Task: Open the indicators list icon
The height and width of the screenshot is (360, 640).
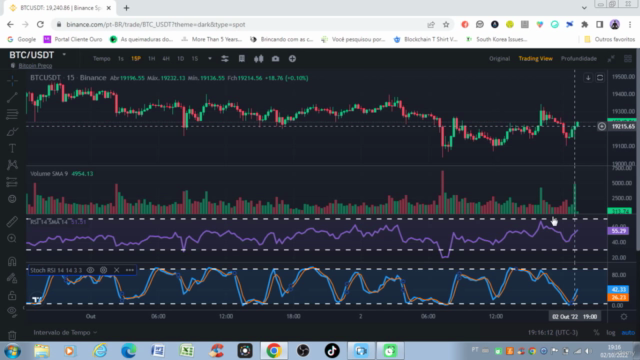Action: 242,59
